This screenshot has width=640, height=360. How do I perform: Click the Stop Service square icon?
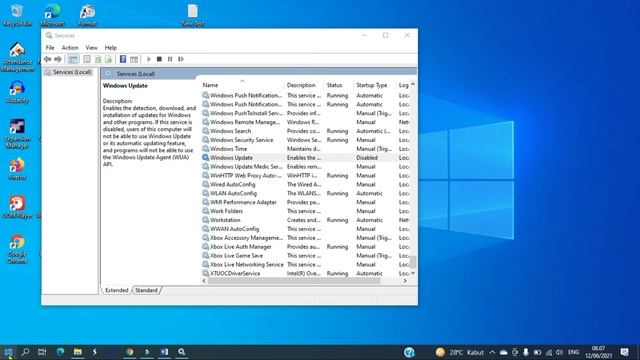click(159, 59)
